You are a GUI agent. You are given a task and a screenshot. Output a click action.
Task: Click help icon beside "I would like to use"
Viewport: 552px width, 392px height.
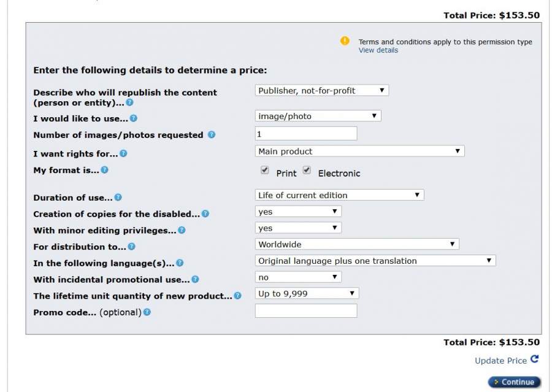134,118
